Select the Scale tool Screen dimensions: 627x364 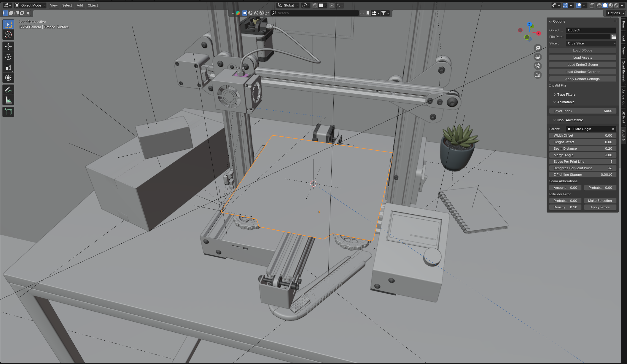(x=8, y=67)
